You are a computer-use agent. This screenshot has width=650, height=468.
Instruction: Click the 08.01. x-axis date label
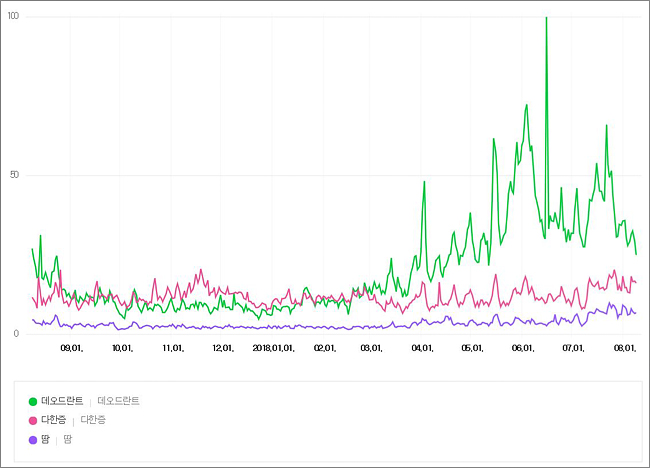(625, 348)
